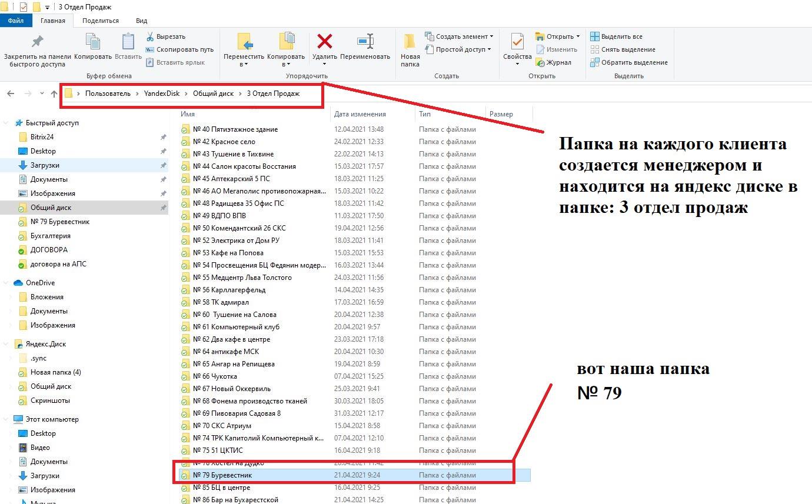Select Скриншоты under Яндекс.Диск
The height and width of the screenshot is (504, 812).
[50, 400]
